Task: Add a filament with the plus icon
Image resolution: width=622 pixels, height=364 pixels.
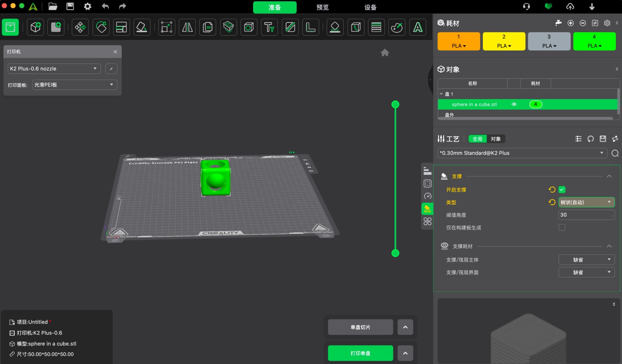Action: [x=571, y=23]
